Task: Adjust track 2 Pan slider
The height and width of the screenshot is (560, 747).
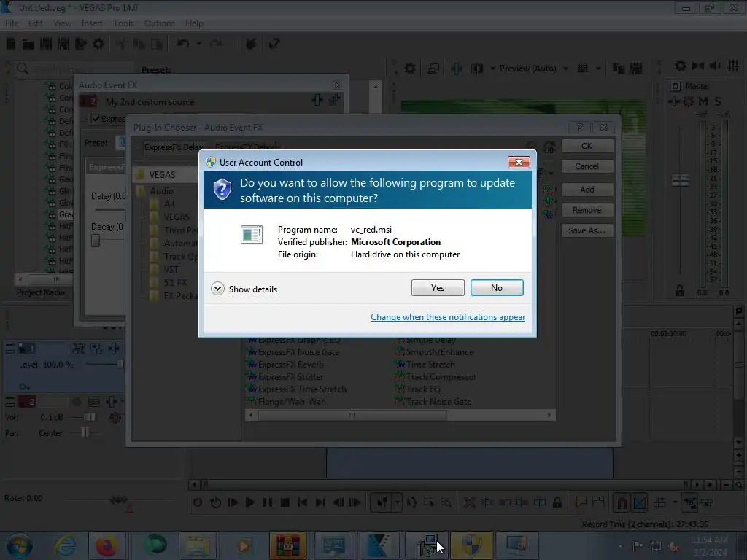Action: coord(85,432)
